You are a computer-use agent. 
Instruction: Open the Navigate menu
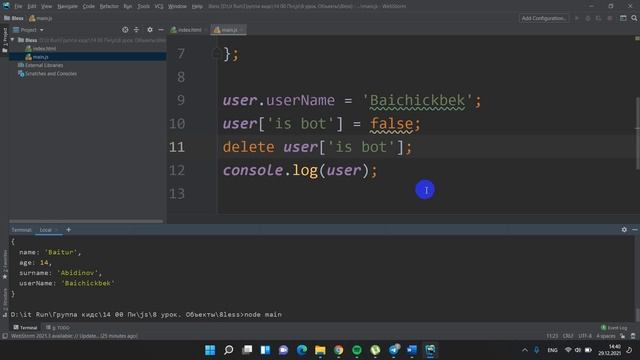tap(67, 7)
